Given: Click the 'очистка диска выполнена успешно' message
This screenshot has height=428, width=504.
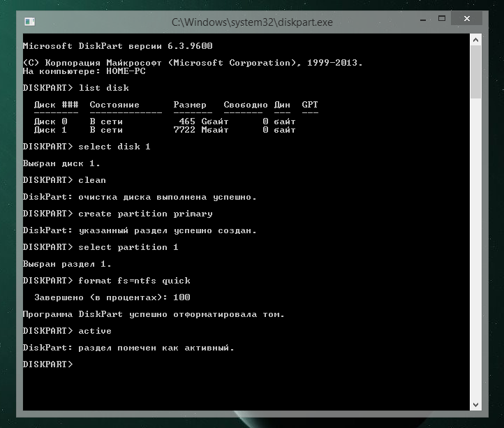Looking at the screenshot, I should click(x=168, y=197).
